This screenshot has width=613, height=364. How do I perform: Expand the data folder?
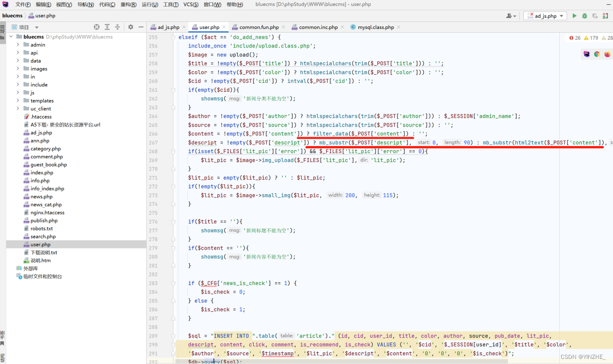click(18, 61)
